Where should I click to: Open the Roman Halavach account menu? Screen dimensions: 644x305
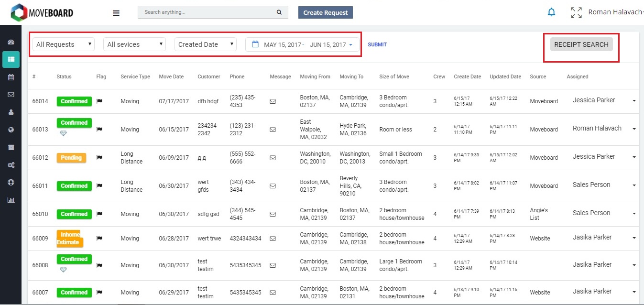click(x=615, y=12)
